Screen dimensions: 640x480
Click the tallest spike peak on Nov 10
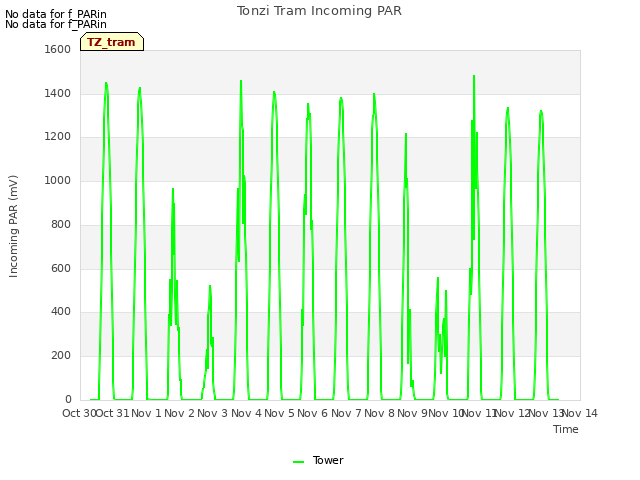[474, 76]
